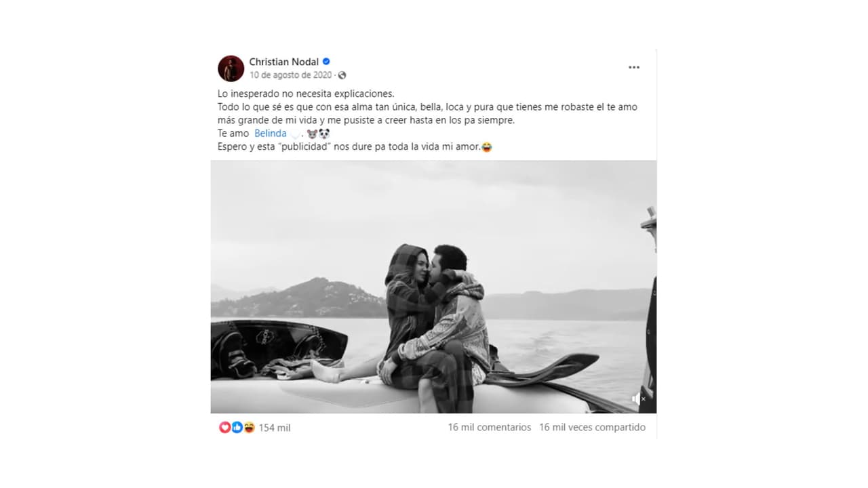Click the Haha laughing reaction icon
This screenshot has width=868, height=488.
[249, 428]
